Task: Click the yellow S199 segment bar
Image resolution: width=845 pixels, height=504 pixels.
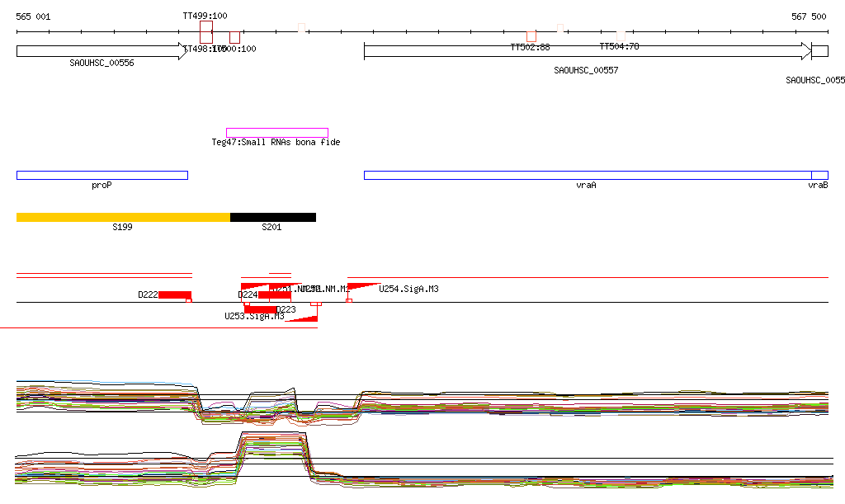Action: pos(124,218)
